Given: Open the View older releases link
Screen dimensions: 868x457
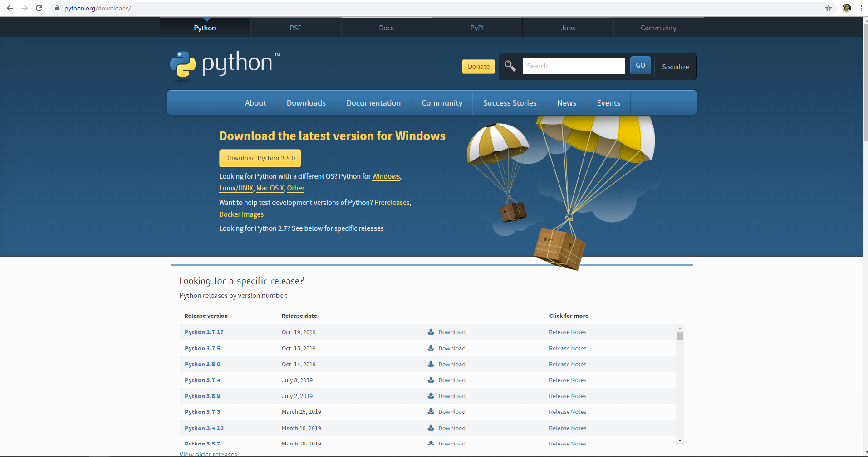Looking at the screenshot, I should [x=208, y=454].
